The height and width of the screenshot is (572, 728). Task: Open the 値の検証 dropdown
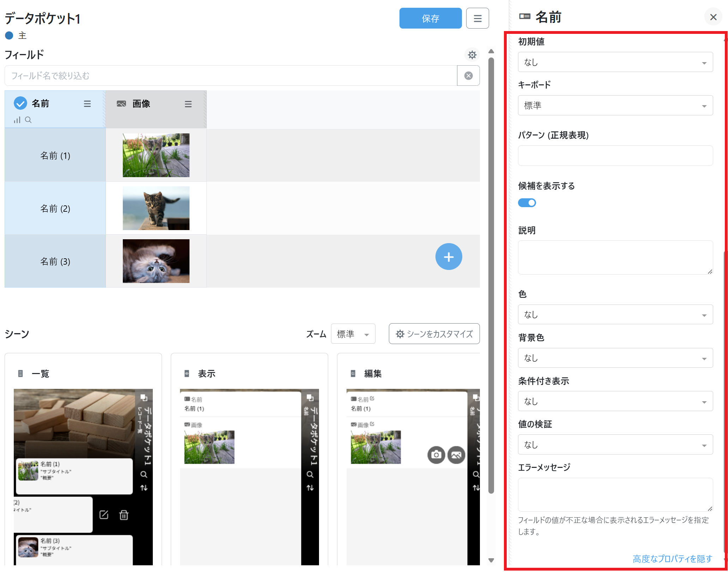point(615,445)
